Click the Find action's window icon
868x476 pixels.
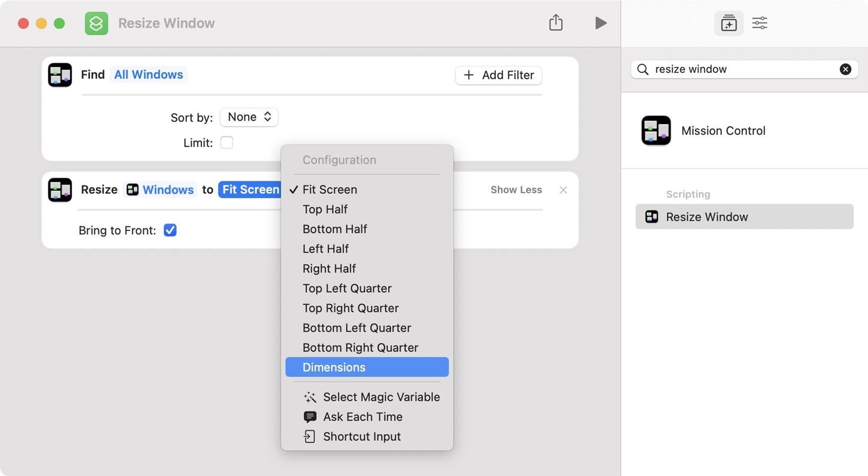[x=60, y=75]
